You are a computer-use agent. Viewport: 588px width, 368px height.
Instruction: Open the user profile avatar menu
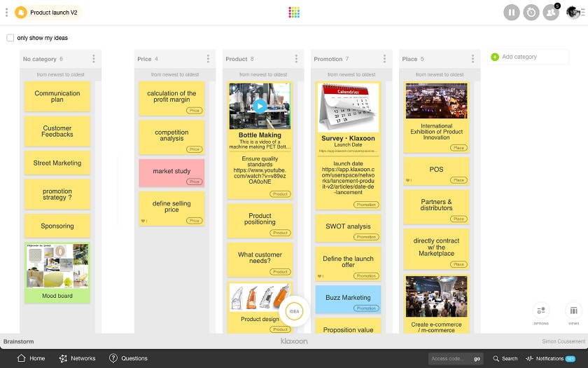[x=575, y=13]
